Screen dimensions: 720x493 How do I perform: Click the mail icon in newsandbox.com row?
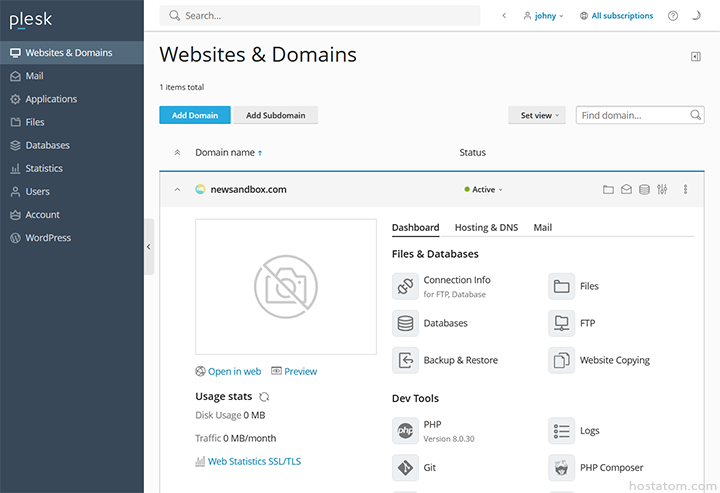click(x=626, y=189)
